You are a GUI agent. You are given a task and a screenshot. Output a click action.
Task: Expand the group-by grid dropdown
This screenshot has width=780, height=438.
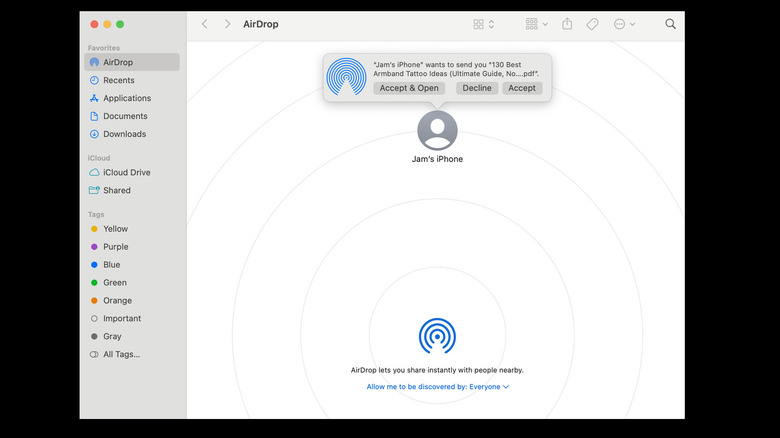537,24
